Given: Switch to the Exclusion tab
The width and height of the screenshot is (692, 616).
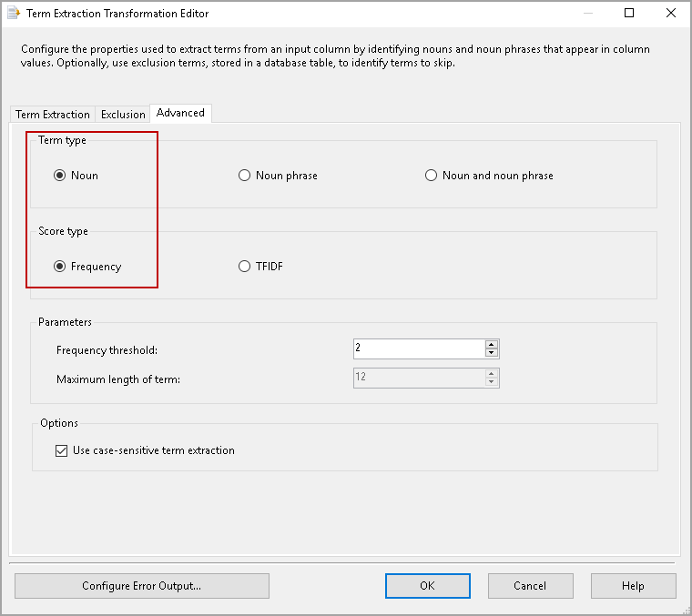Looking at the screenshot, I should [123, 115].
